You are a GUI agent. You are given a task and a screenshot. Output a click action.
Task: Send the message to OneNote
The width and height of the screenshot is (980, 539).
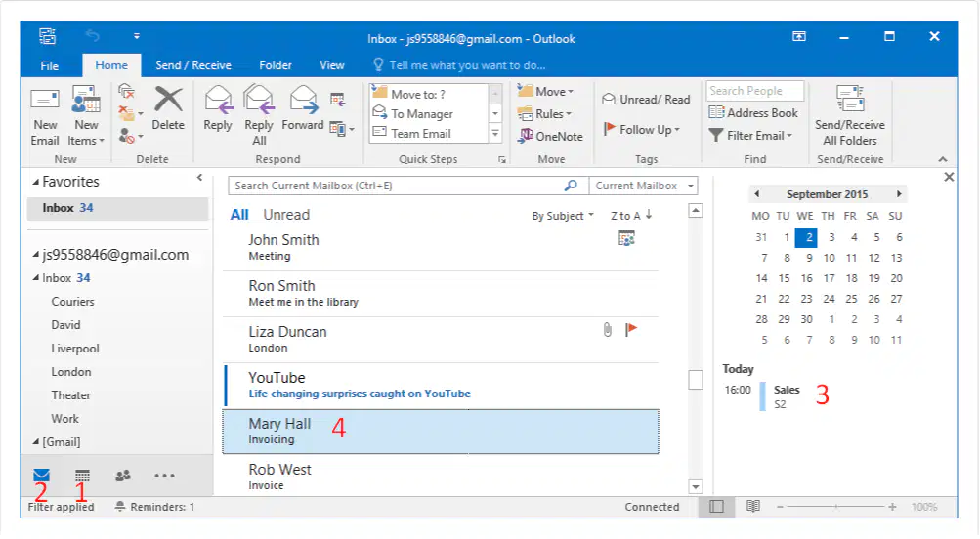[x=550, y=136]
